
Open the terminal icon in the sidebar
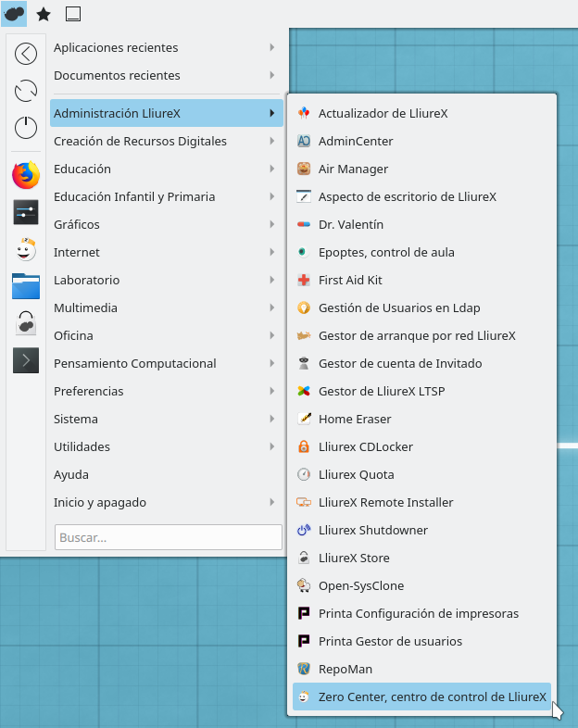tap(26, 359)
